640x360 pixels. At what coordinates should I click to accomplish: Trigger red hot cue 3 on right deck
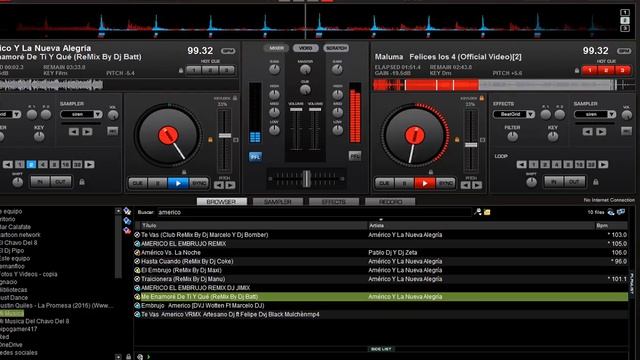point(622,70)
